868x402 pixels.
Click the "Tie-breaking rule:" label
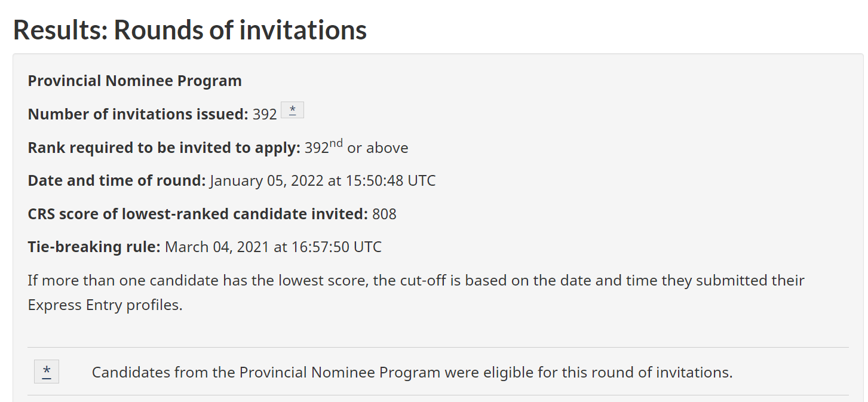(x=94, y=247)
